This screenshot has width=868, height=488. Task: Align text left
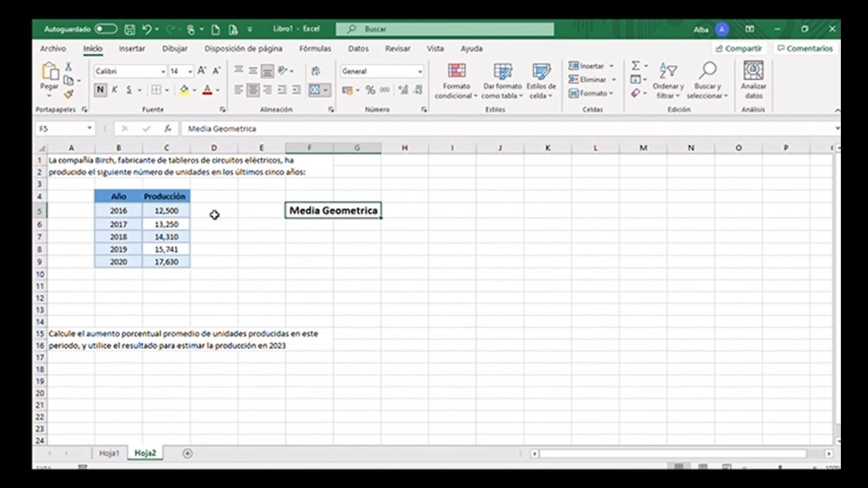pyautogui.click(x=239, y=89)
